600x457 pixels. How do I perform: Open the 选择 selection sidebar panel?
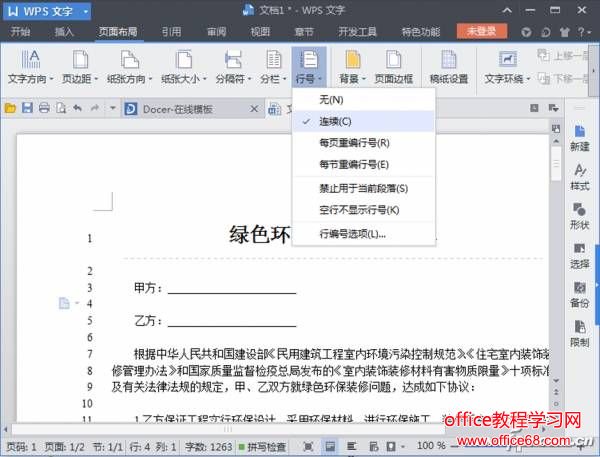coord(579,255)
